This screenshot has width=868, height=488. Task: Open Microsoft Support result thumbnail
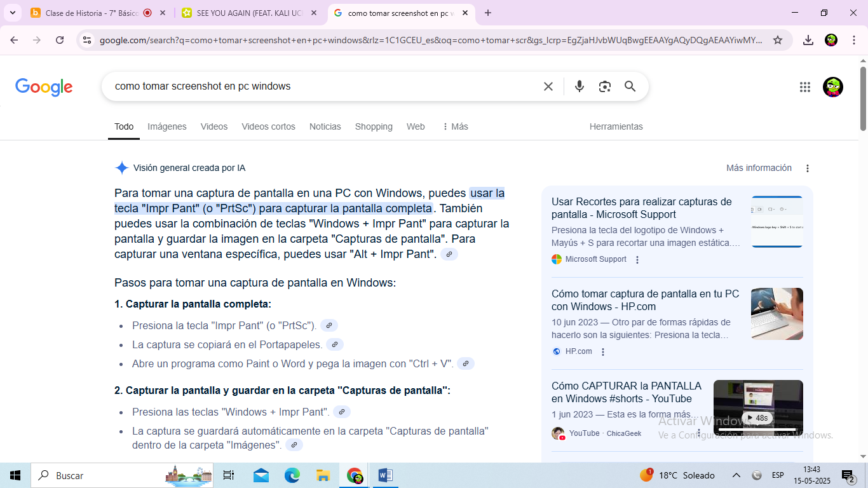click(777, 222)
